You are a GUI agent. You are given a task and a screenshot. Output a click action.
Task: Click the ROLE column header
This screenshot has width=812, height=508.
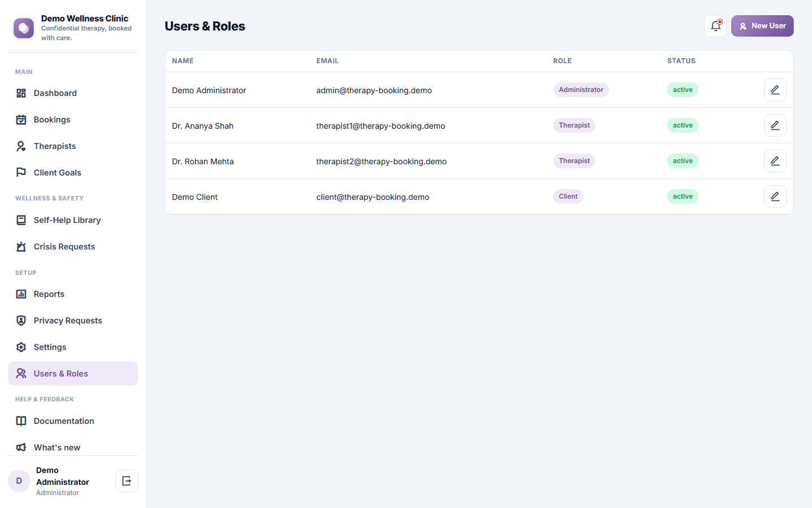tap(562, 61)
